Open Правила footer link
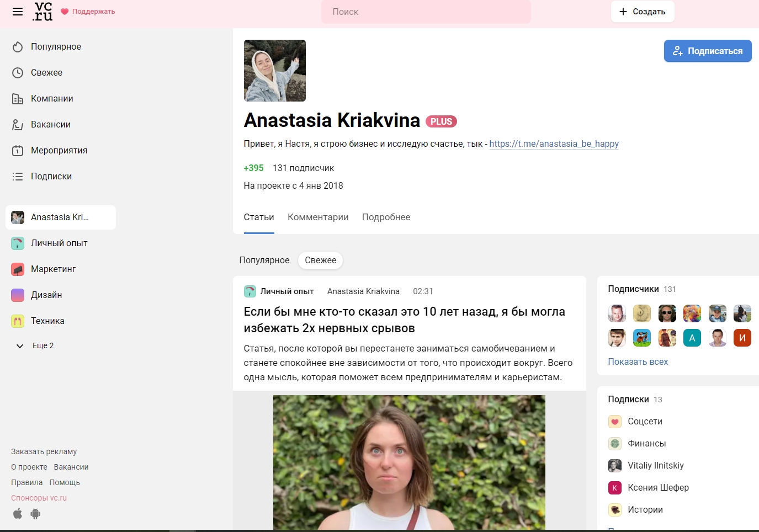Viewport: 759px width, 532px height. (27, 483)
